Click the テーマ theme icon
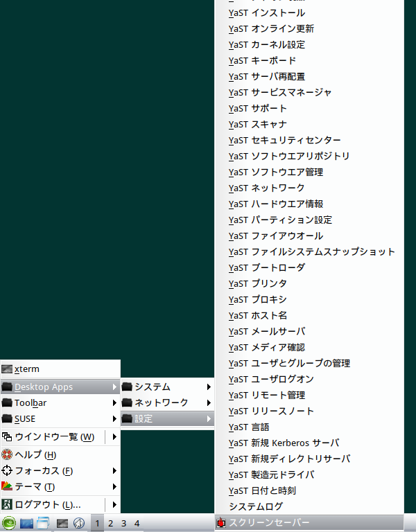 tap(7, 486)
